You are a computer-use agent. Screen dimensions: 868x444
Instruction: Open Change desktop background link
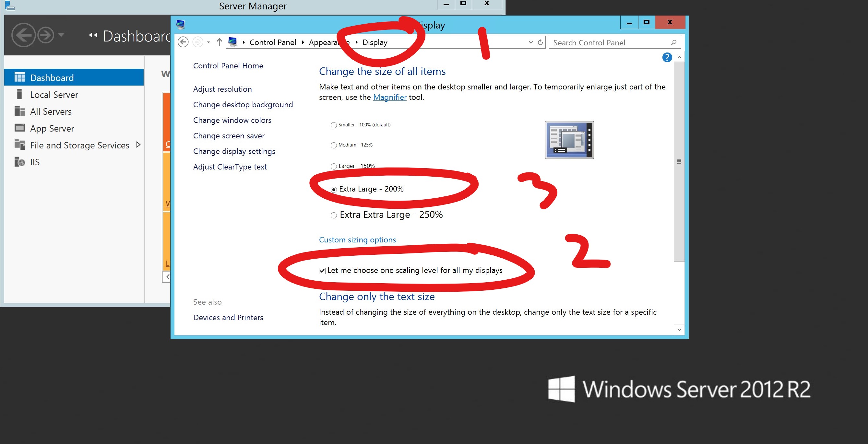click(243, 105)
